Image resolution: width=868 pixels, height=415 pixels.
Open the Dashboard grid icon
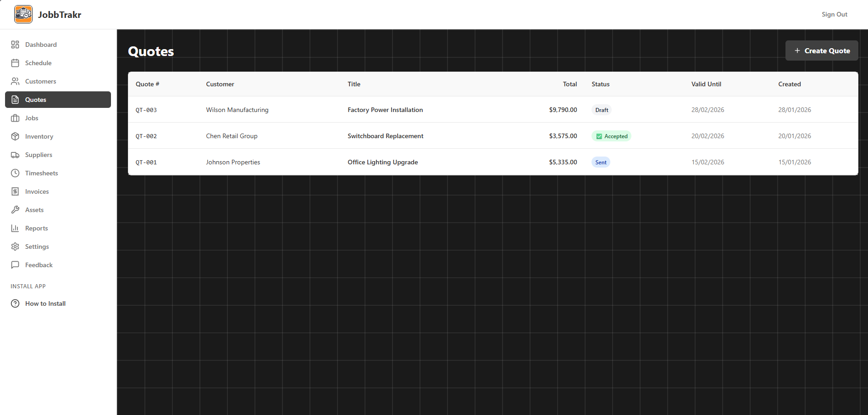tap(15, 45)
